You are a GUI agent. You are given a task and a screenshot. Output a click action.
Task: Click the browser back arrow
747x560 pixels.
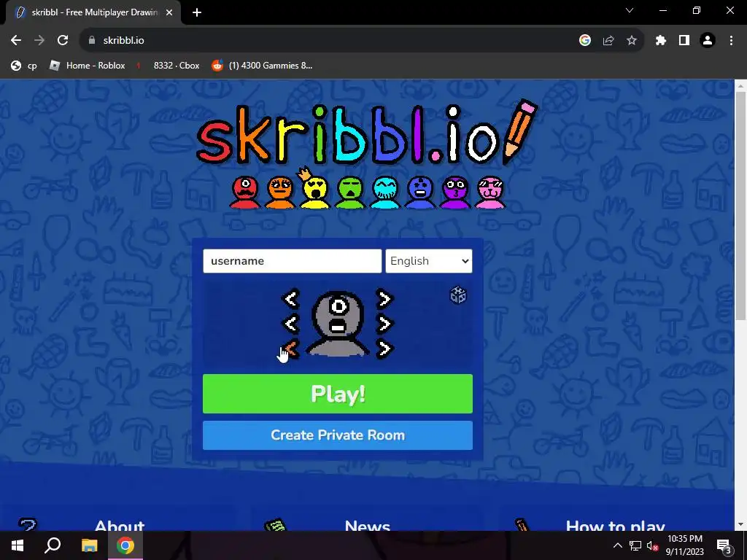tap(16, 41)
